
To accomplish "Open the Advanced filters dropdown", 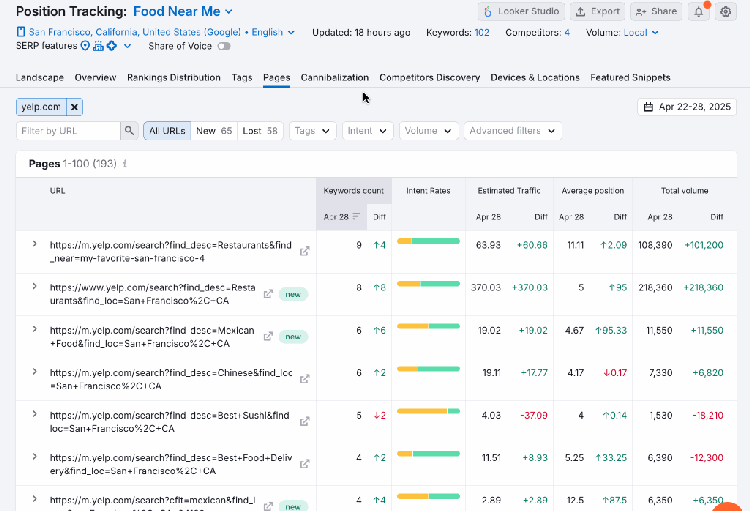I will coord(512,131).
